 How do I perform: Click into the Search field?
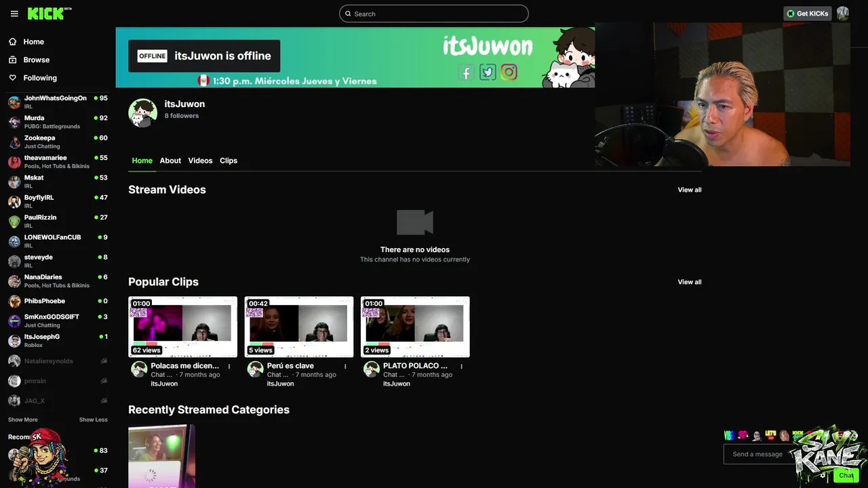click(x=434, y=14)
